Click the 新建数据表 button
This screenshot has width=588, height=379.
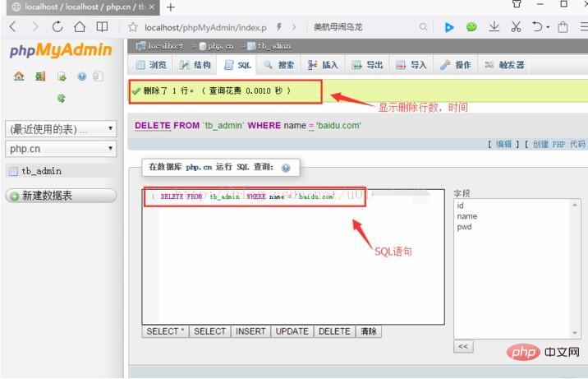tap(61, 196)
